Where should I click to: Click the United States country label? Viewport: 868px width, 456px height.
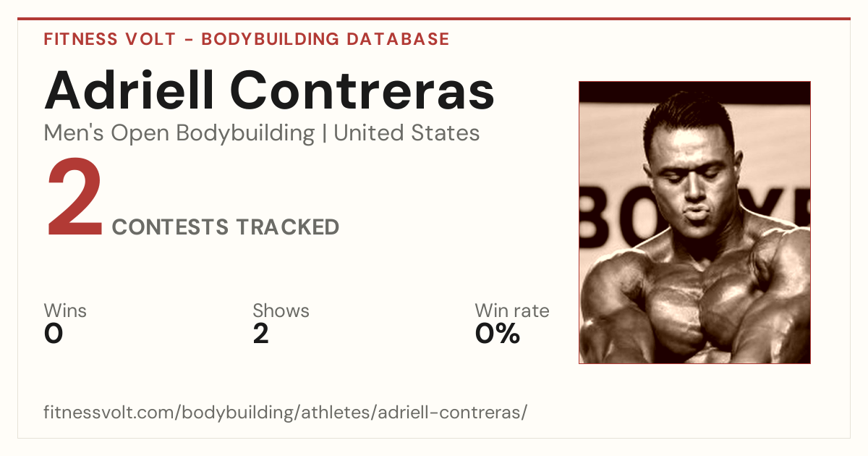407,133
